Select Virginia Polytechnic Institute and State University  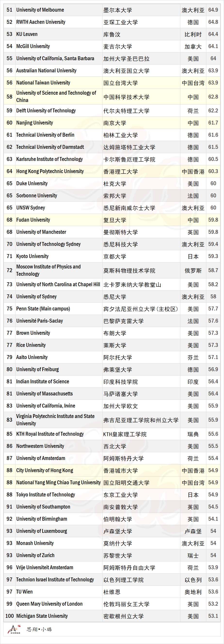[56, 420]
